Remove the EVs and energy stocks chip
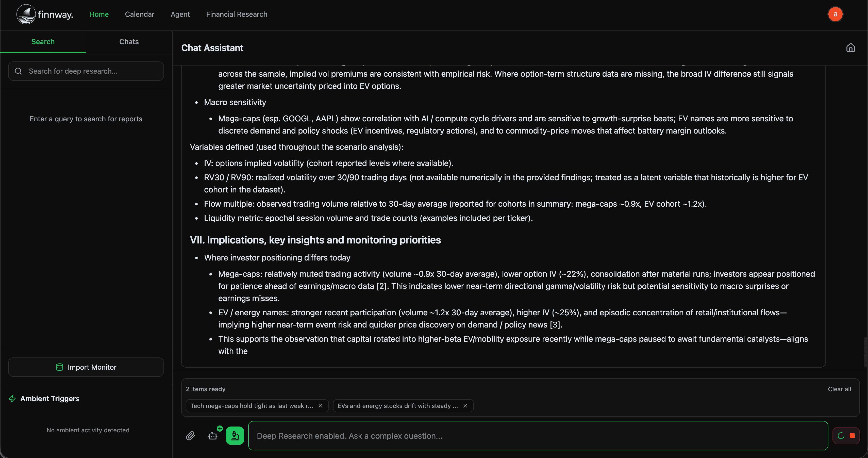868x458 pixels. click(465, 406)
